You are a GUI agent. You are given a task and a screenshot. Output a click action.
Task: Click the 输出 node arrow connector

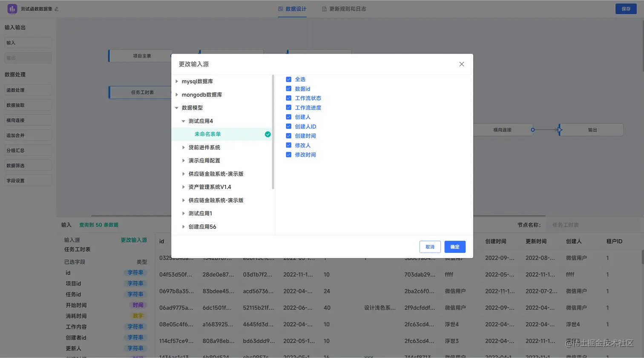(x=560, y=130)
